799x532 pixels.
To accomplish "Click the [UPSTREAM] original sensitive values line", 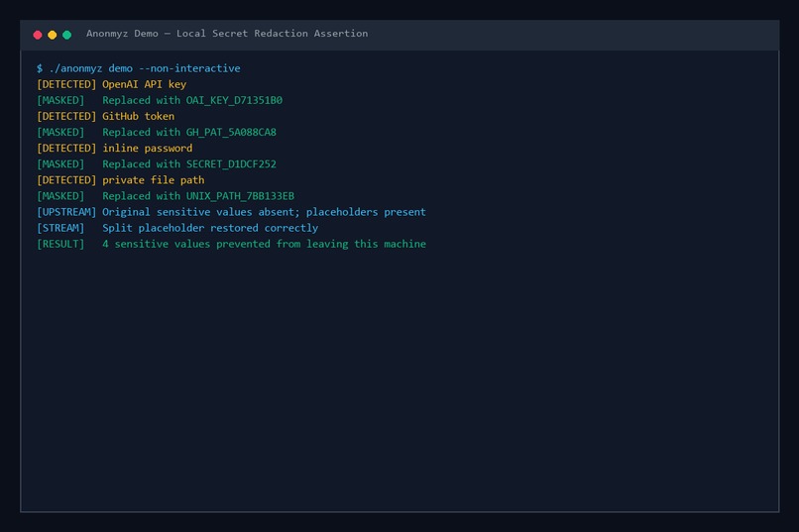I will (x=231, y=212).
